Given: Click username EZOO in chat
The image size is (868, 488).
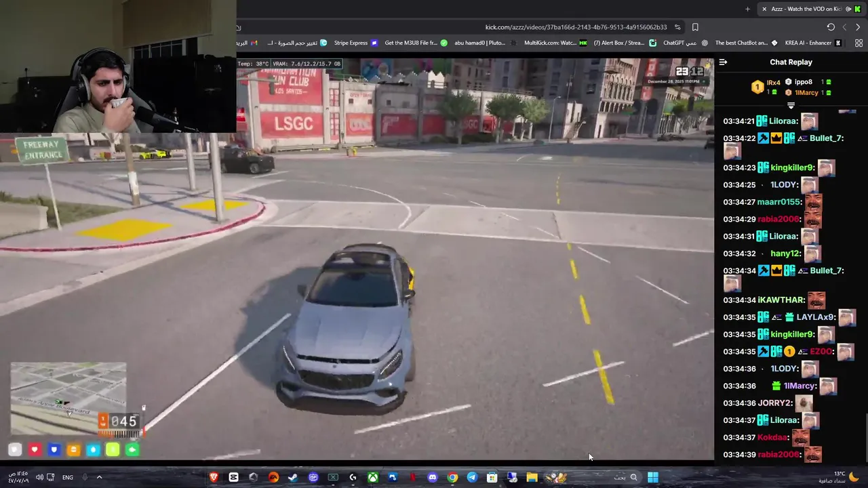Looking at the screenshot, I should click(x=822, y=352).
